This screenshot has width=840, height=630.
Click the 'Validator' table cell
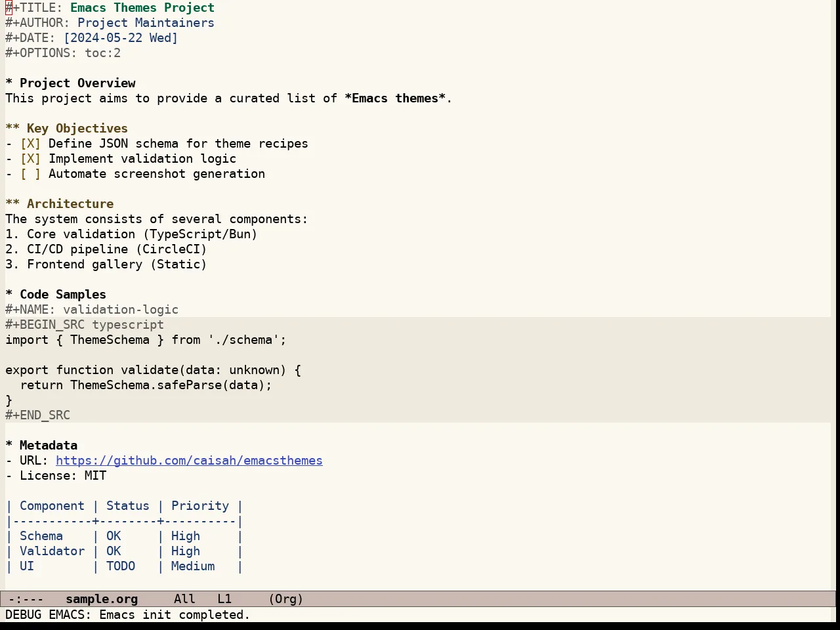click(52, 551)
